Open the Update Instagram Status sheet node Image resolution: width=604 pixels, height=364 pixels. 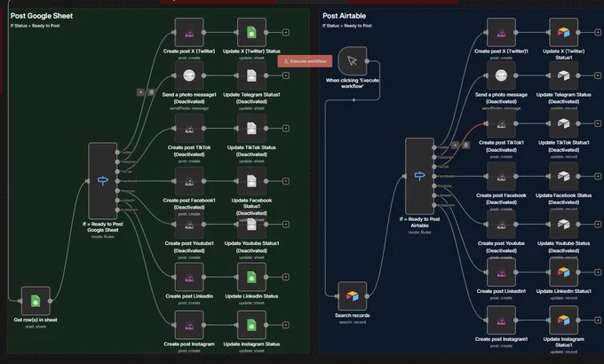251,325
